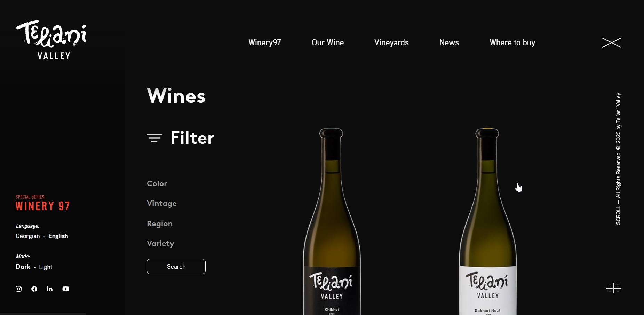
Task: Open the Vineyards menu item
Action: [x=391, y=42]
